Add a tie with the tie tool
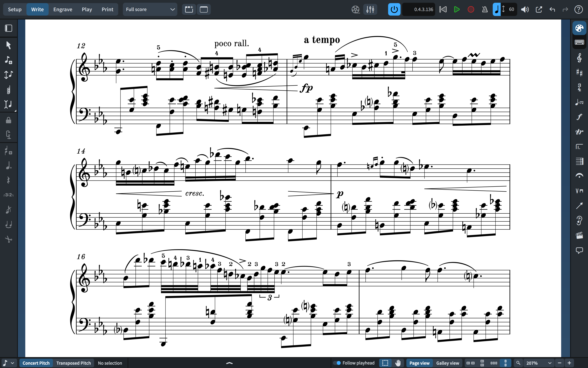This screenshot has width=588, height=368. coord(9,224)
